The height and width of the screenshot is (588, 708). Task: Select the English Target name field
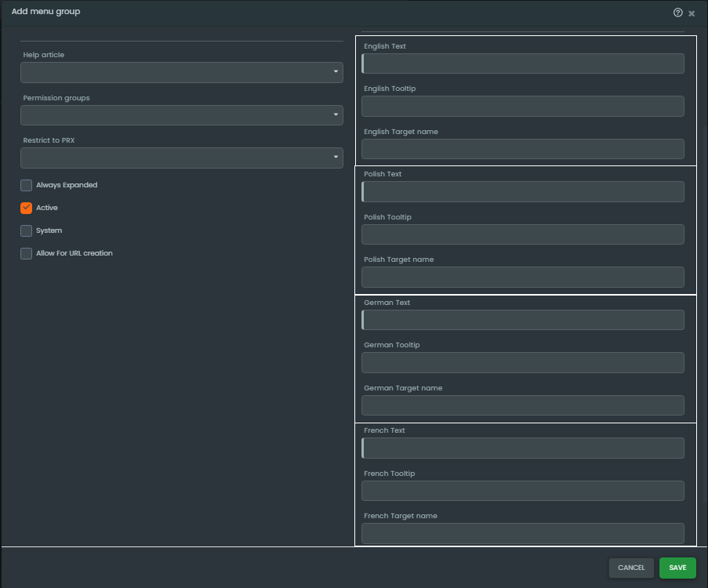[523, 149]
